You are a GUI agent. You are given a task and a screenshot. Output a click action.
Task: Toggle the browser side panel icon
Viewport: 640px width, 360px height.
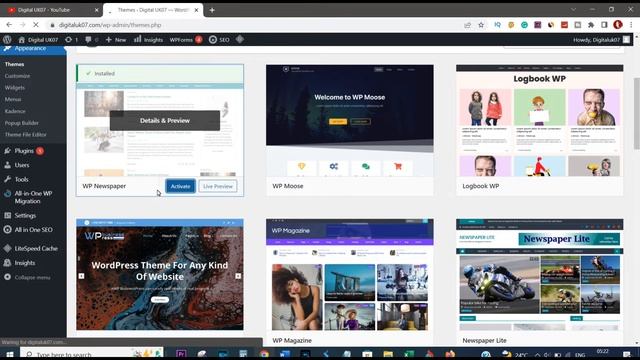604,25
